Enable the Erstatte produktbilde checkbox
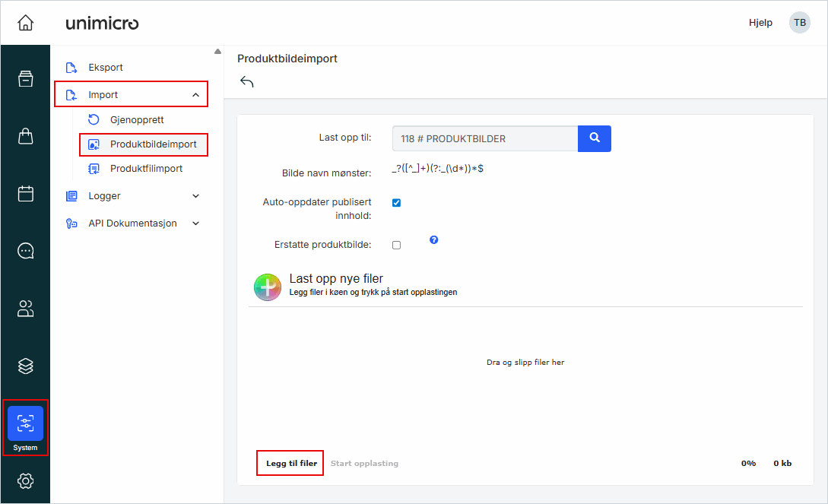828x504 pixels. [396, 245]
